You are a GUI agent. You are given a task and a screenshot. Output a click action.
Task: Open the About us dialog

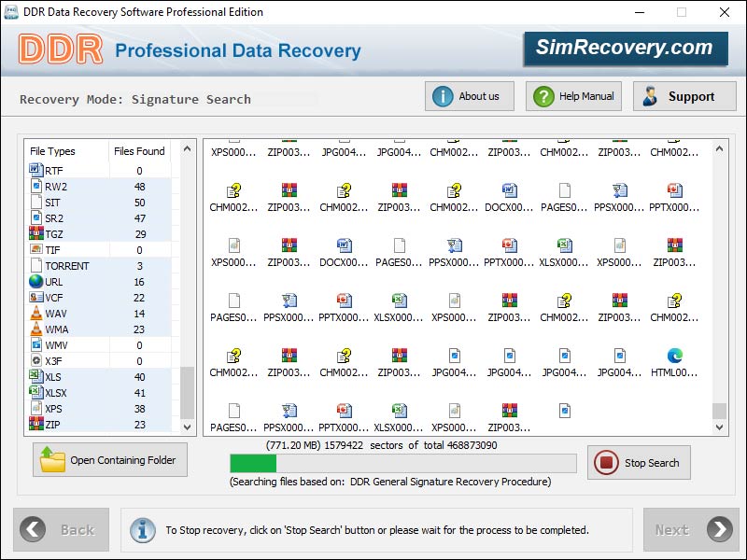(470, 96)
